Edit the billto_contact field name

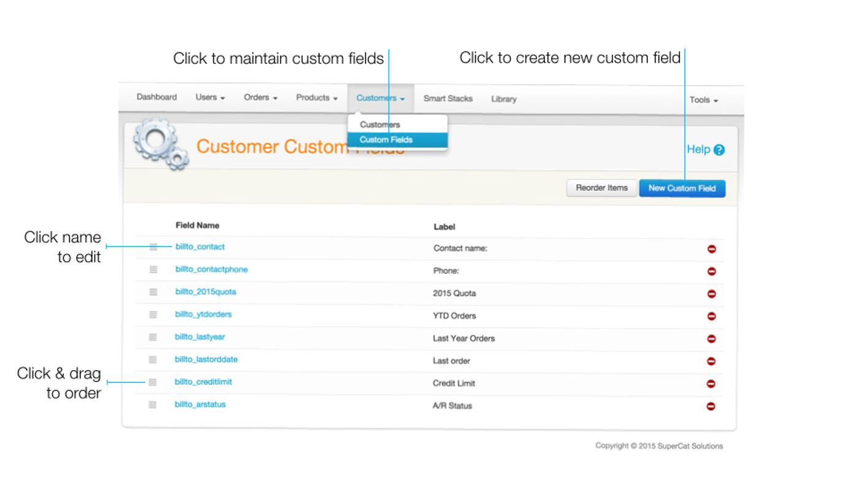(200, 247)
